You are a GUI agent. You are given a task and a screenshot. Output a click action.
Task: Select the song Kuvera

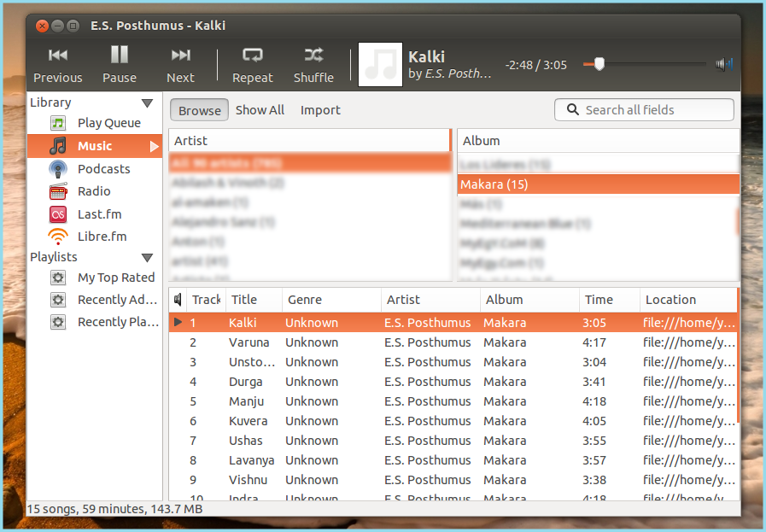click(249, 421)
